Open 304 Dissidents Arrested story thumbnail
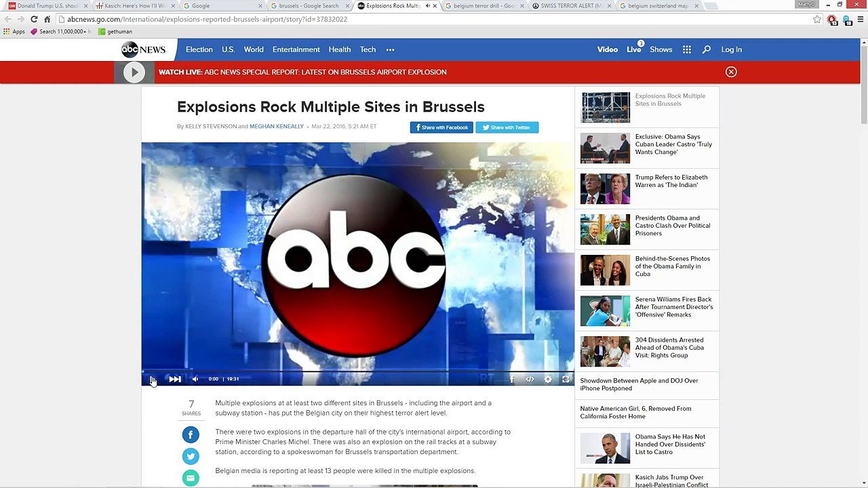 tap(605, 351)
